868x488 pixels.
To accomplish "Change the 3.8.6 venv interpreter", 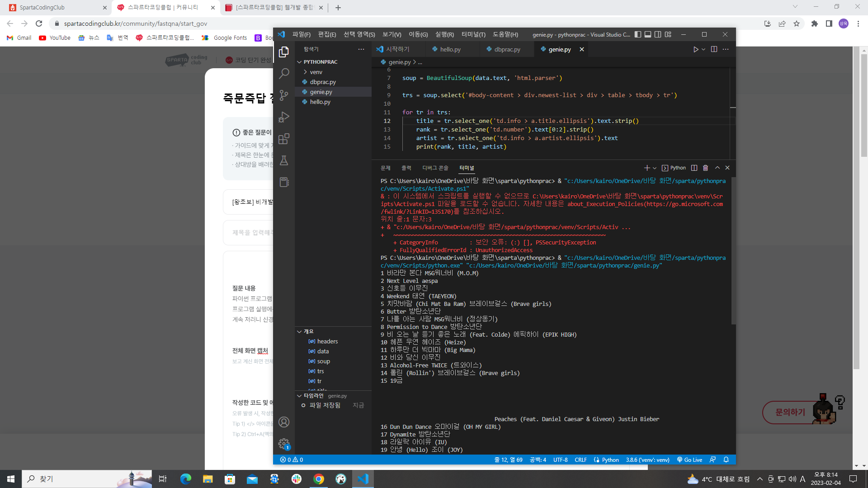I will pyautogui.click(x=647, y=460).
